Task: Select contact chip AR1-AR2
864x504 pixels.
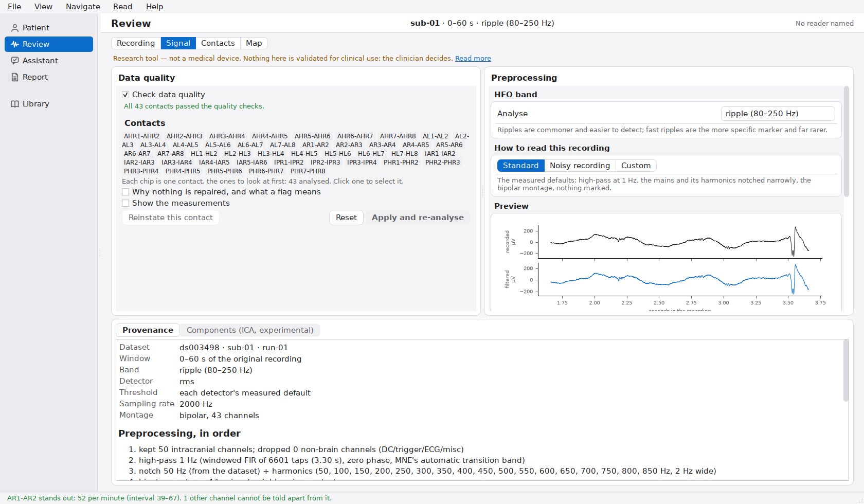Action: 315,145
